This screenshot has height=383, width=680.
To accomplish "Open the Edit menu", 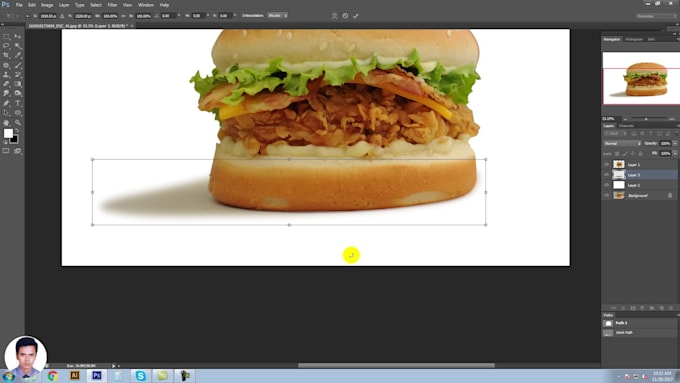I will [x=32, y=5].
